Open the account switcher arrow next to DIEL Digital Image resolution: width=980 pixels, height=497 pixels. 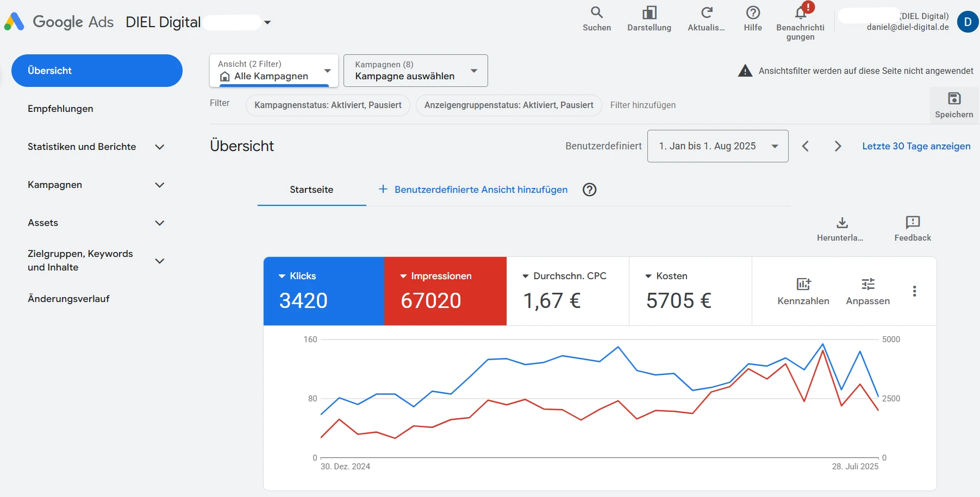(267, 22)
